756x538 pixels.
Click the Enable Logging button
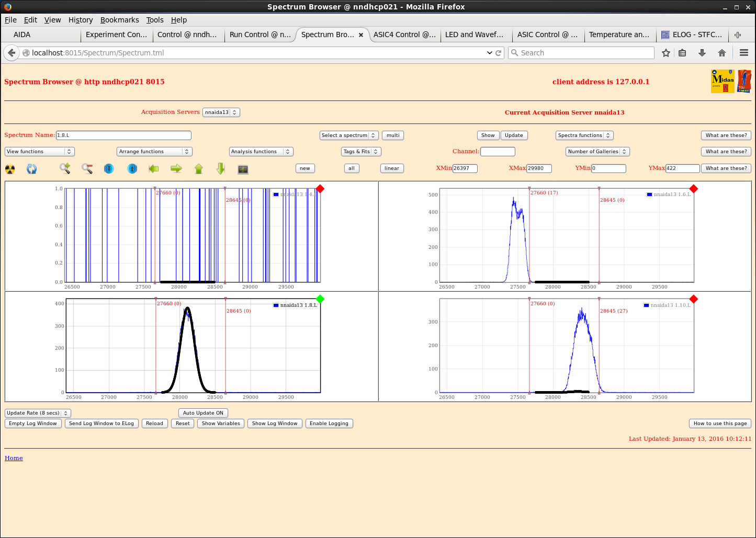tap(329, 423)
